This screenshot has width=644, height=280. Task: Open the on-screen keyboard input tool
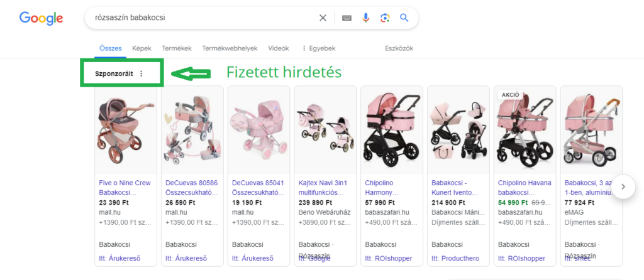347,18
